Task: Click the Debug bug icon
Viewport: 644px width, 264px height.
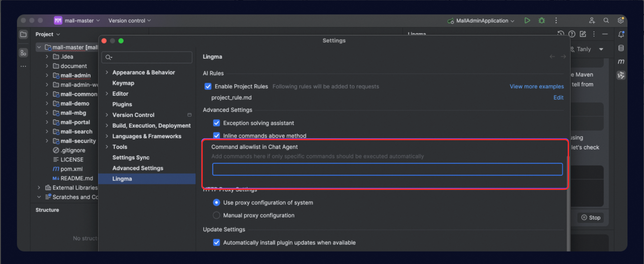Action: pyautogui.click(x=542, y=21)
